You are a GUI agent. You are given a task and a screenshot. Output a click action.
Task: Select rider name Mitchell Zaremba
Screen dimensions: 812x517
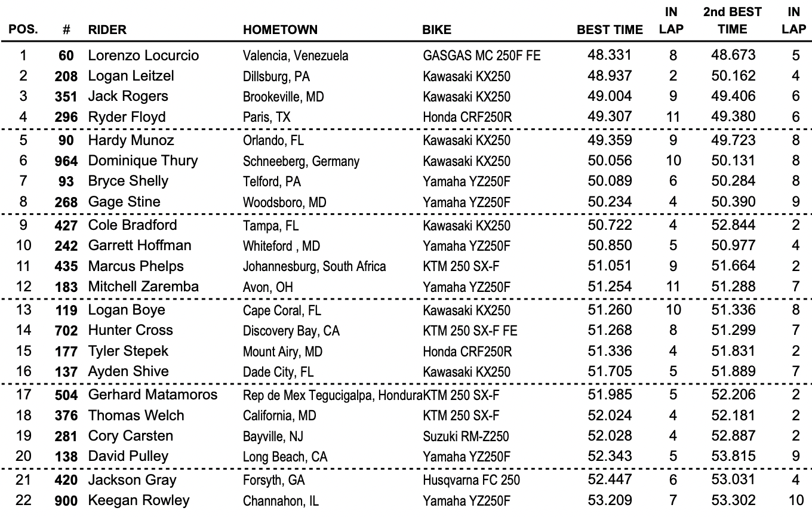pos(144,287)
